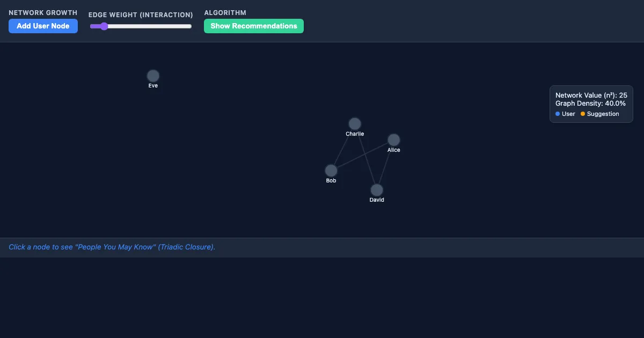This screenshot has width=644, height=338.
Task: Select the David node circle
Action: [x=377, y=190]
